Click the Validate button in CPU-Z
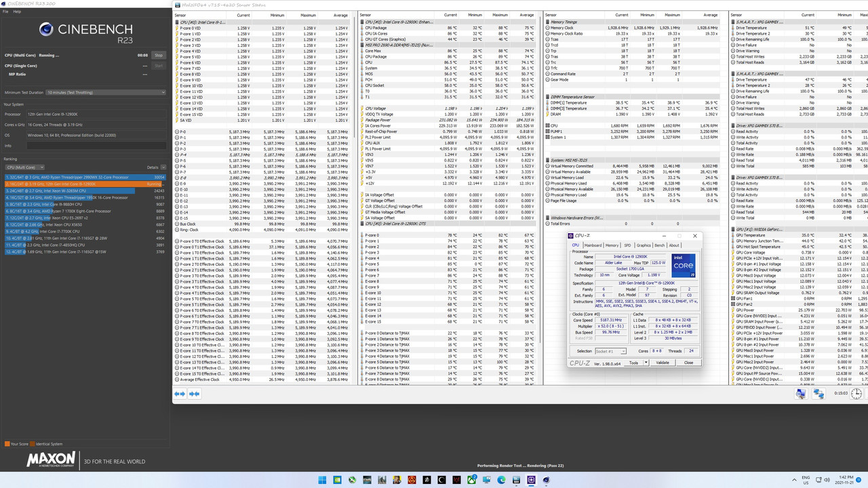Image resolution: width=868 pixels, height=488 pixels. click(x=663, y=363)
